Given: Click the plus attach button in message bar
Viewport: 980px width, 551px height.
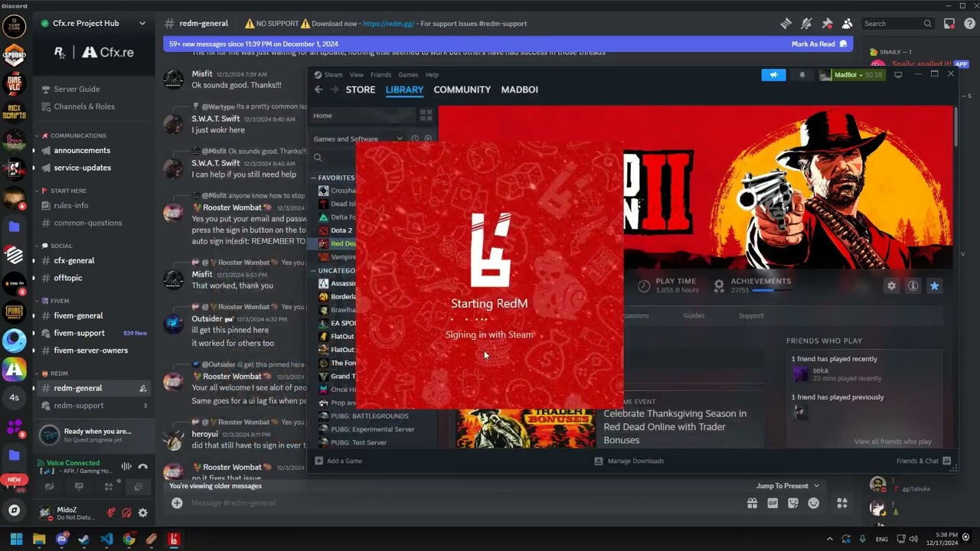Looking at the screenshot, I should coord(177,503).
